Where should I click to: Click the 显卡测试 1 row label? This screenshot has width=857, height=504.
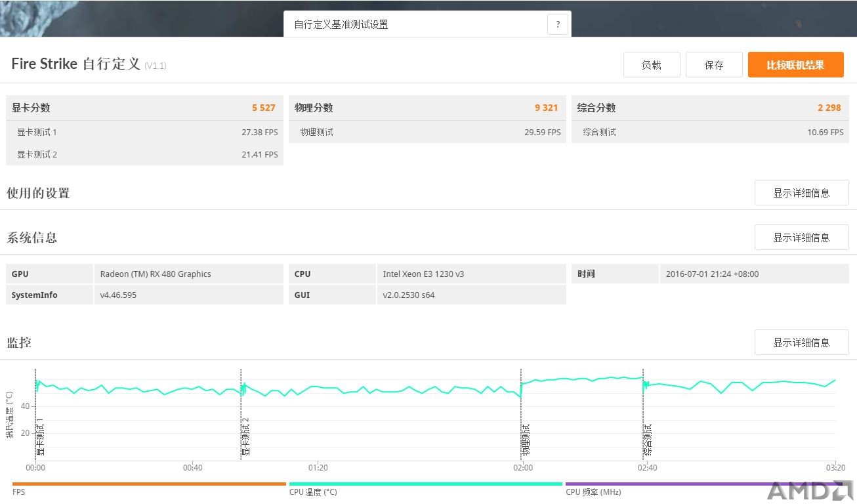click(37, 132)
